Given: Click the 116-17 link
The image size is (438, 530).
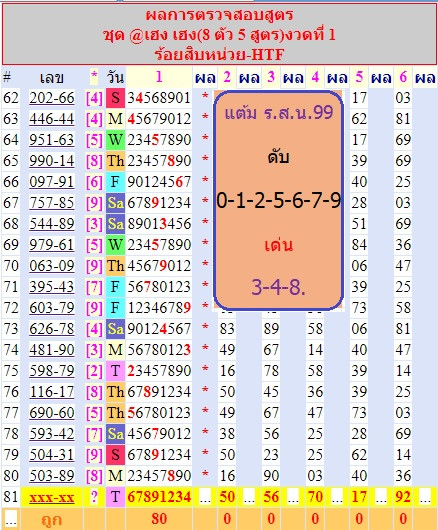Looking at the screenshot, I should 52,392.
